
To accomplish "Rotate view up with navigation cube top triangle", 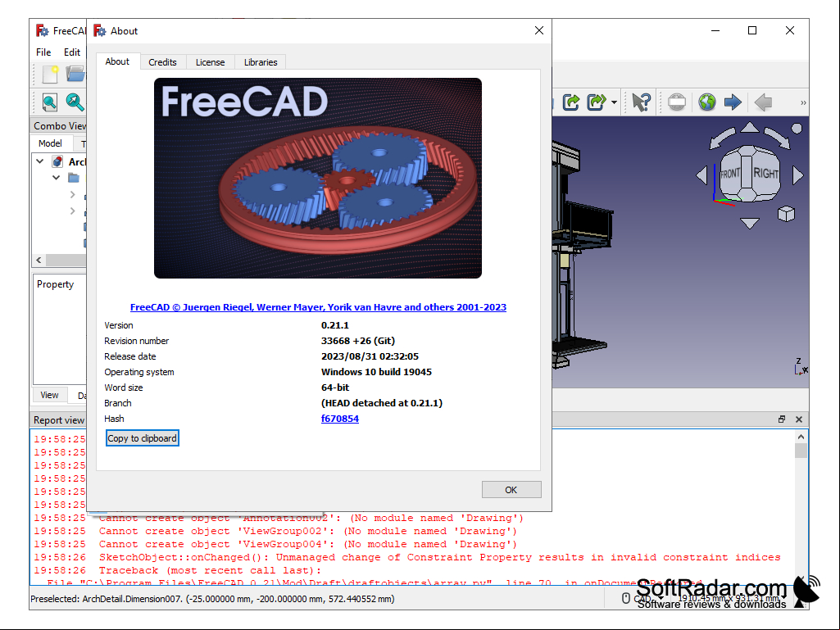I will 750,128.
